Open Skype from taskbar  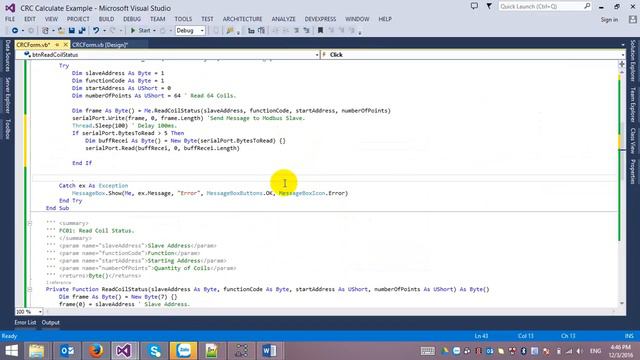point(154,351)
